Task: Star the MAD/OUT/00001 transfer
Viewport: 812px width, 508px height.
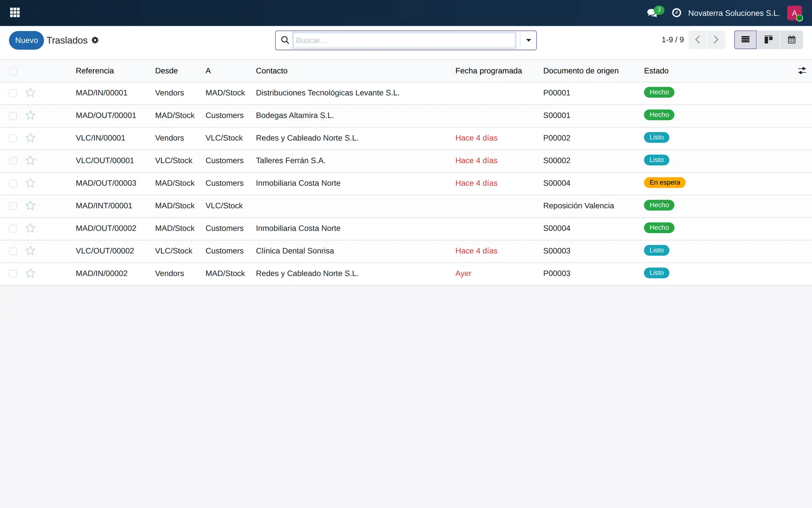Action: click(x=30, y=115)
